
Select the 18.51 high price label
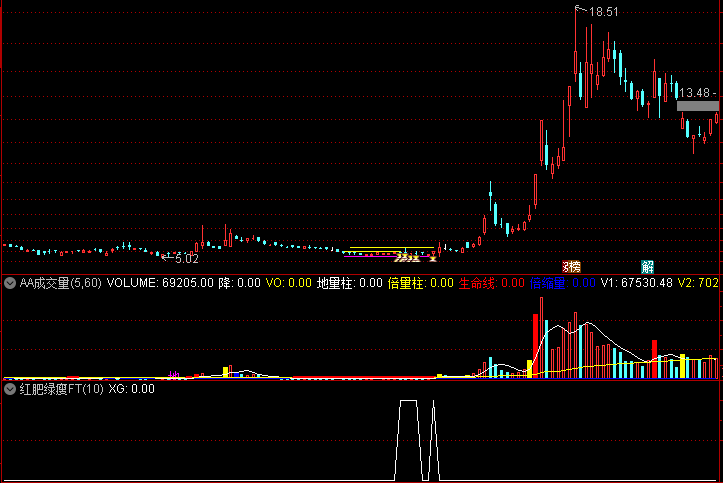tap(604, 12)
